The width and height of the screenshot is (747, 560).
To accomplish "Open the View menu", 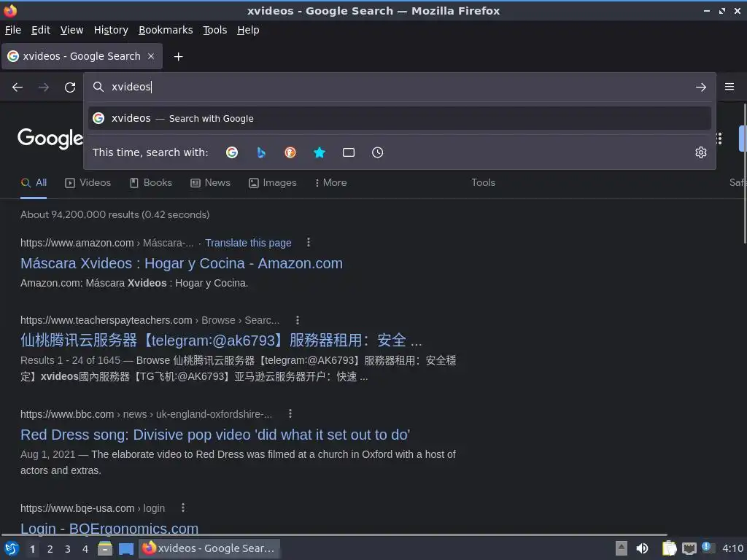I will click(x=71, y=30).
